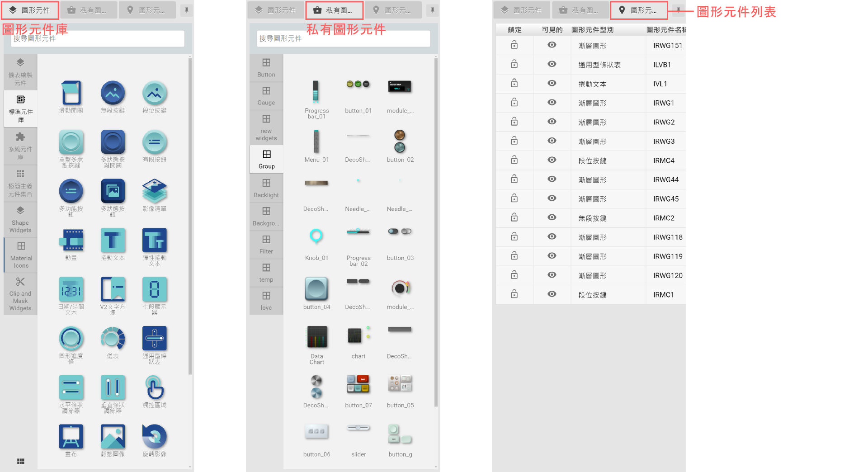Open the Backlight group category
868x472 pixels.
[266, 188]
